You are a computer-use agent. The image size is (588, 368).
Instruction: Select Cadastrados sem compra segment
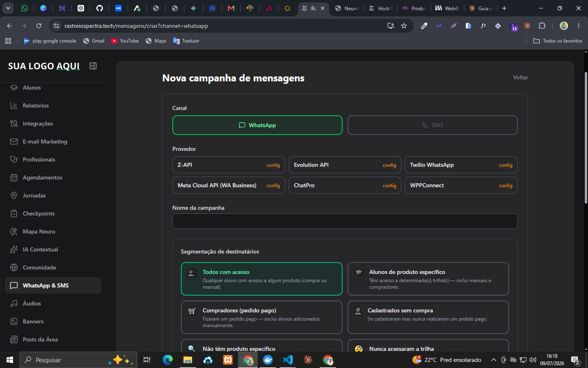coord(428,317)
